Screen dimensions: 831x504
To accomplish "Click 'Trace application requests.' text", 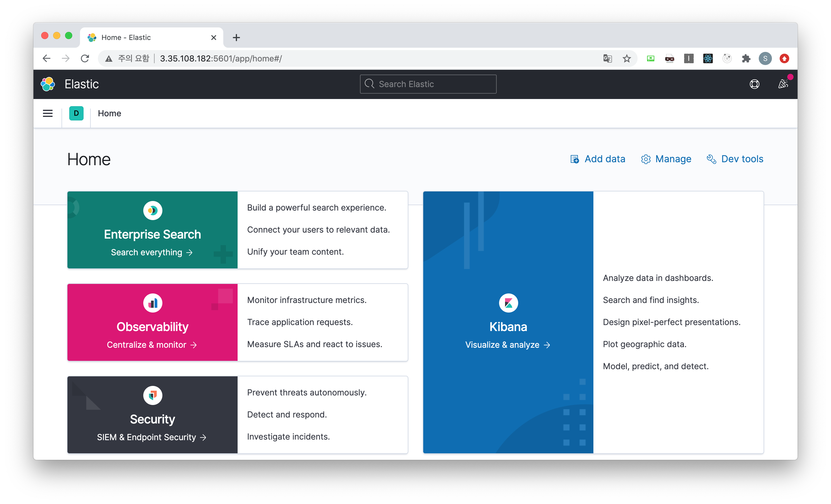I will (300, 322).
